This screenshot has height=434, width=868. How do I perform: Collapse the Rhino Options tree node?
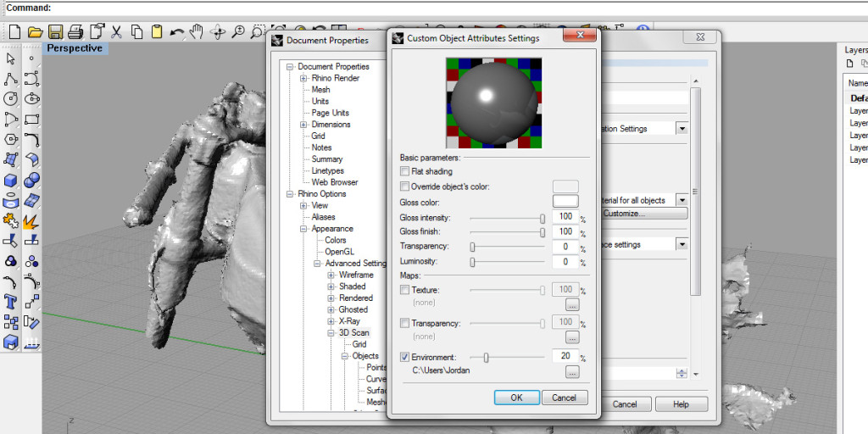(290, 194)
